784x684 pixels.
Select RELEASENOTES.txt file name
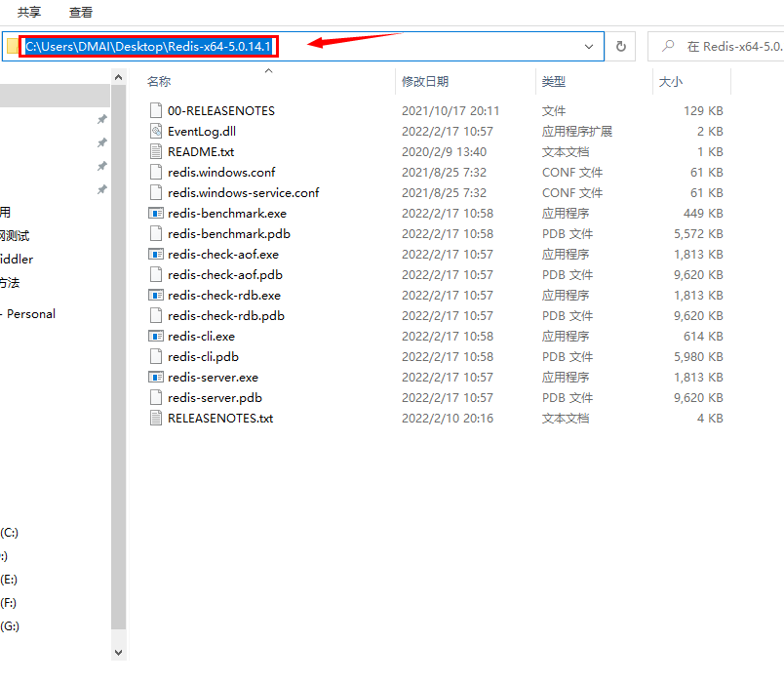click(x=220, y=419)
